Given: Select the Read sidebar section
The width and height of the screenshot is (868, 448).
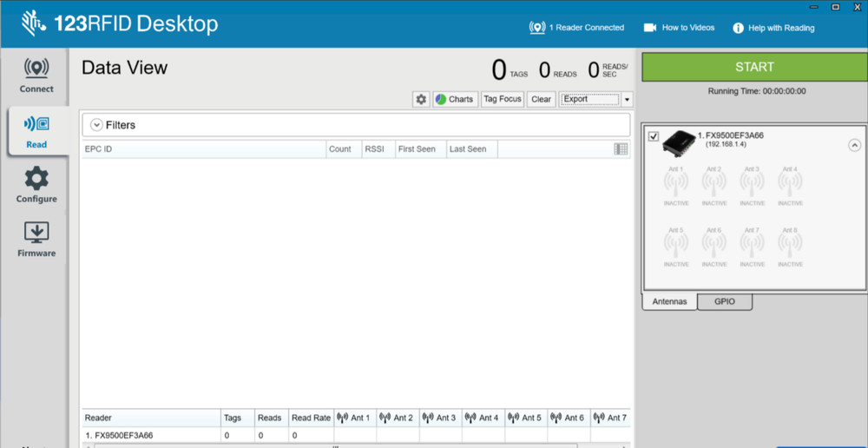Looking at the screenshot, I should tap(36, 132).
